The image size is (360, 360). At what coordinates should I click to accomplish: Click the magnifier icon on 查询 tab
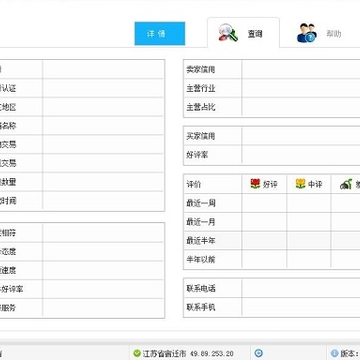coord(228,33)
